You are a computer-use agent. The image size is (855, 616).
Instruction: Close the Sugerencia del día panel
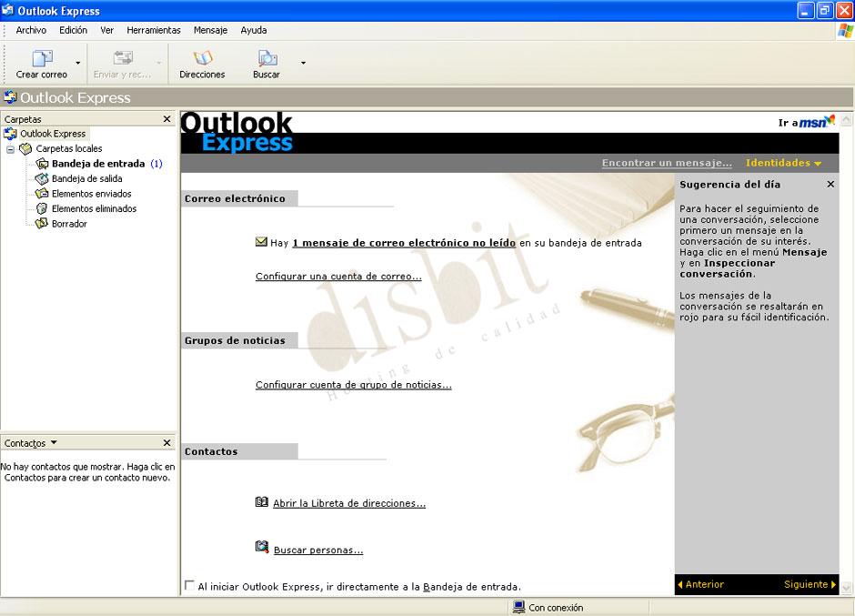pyautogui.click(x=829, y=183)
